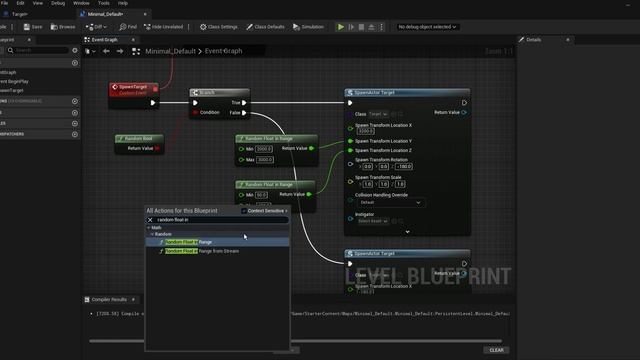Screen dimensions: 640x360
Task: Switch to Simulation mode
Action: 308,27
